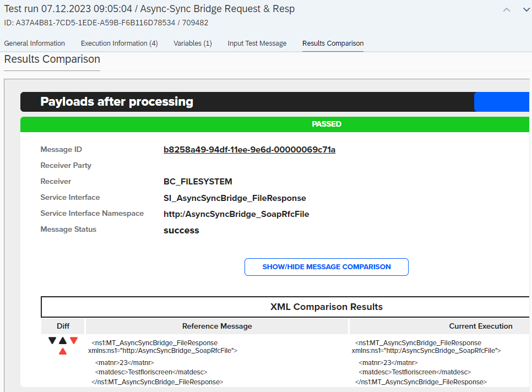
Task: Click matnr line in Current Execution
Action: coord(388,363)
